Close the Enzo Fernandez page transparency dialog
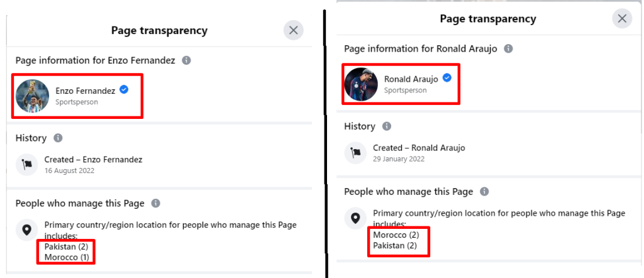The width and height of the screenshot is (644, 278). tap(293, 30)
